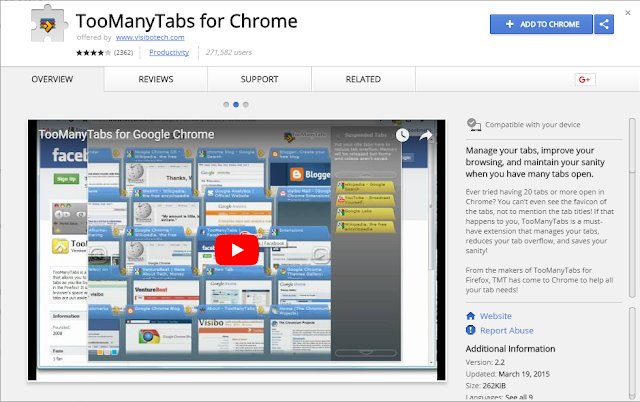Click the share icon button
The width and height of the screenshot is (640, 402).
604,24
